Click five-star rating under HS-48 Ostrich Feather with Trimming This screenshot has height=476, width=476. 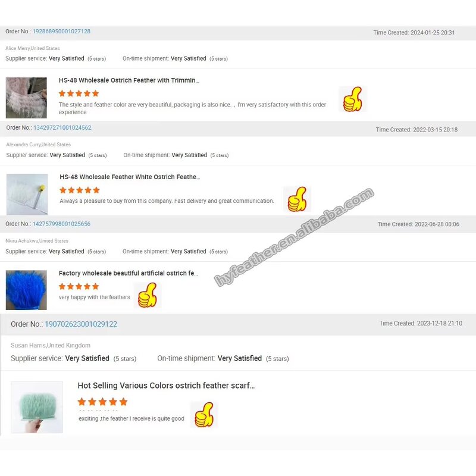[x=79, y=93]
